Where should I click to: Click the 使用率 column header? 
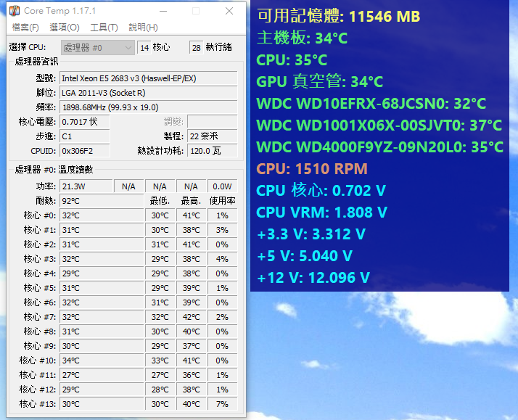point(222,201)
